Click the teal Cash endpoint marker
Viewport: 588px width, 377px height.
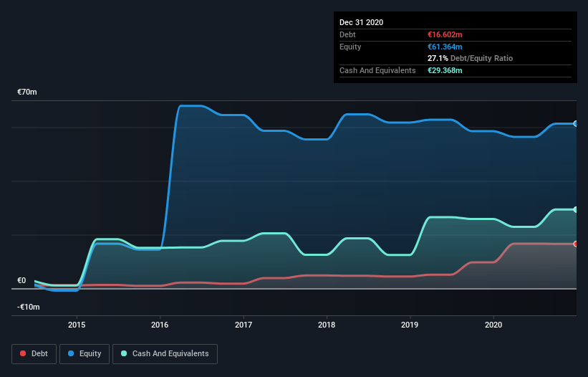tap(576, 209)
